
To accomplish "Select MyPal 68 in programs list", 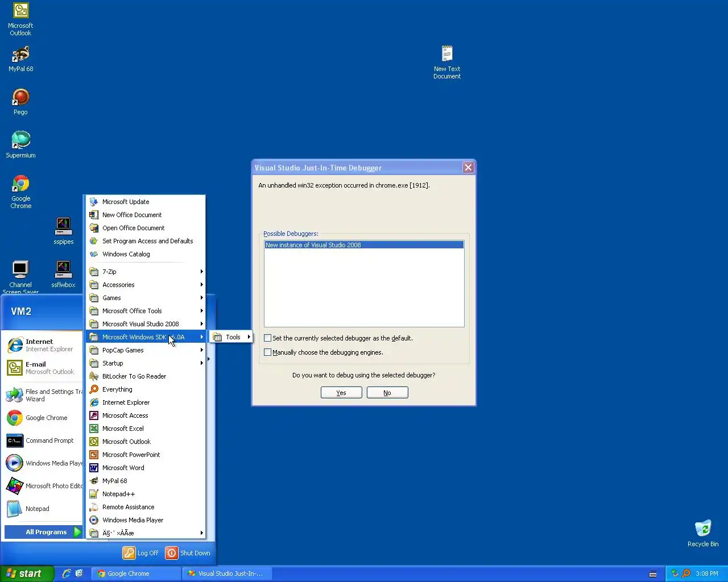I will [x=145, y=481].
